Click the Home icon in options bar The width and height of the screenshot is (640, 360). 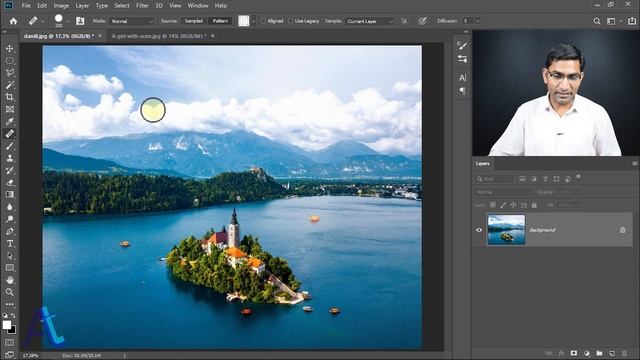[x=13, y=21]
